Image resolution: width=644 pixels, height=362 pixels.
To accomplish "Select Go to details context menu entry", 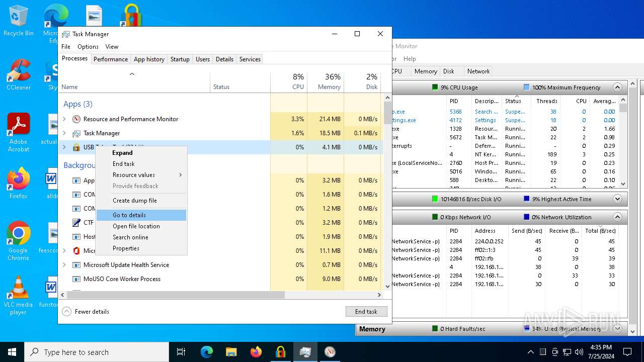I will (x=141, y=215).
